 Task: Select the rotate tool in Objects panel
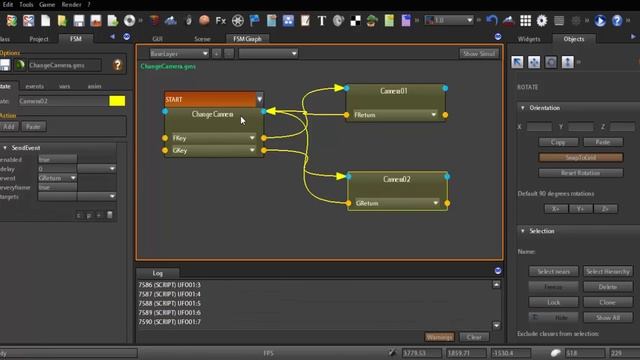(x=551, y=62)
